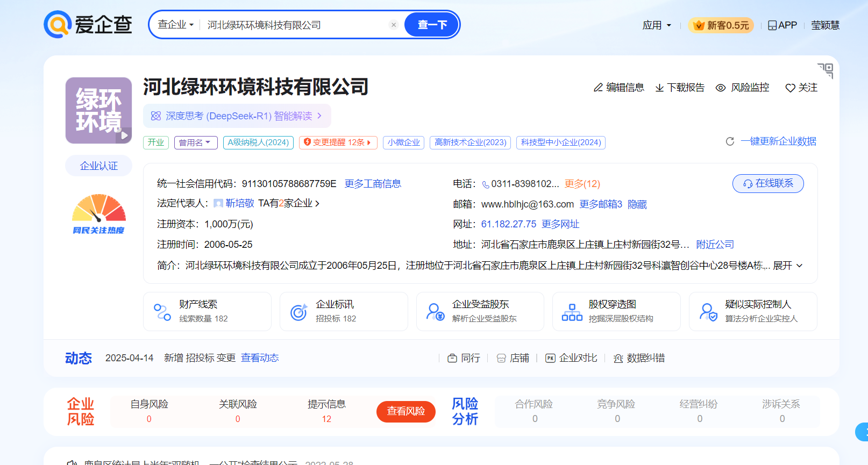Open the 新客0.5元 promotion badge
Screen dimensions: 868x465
[721, 25]
